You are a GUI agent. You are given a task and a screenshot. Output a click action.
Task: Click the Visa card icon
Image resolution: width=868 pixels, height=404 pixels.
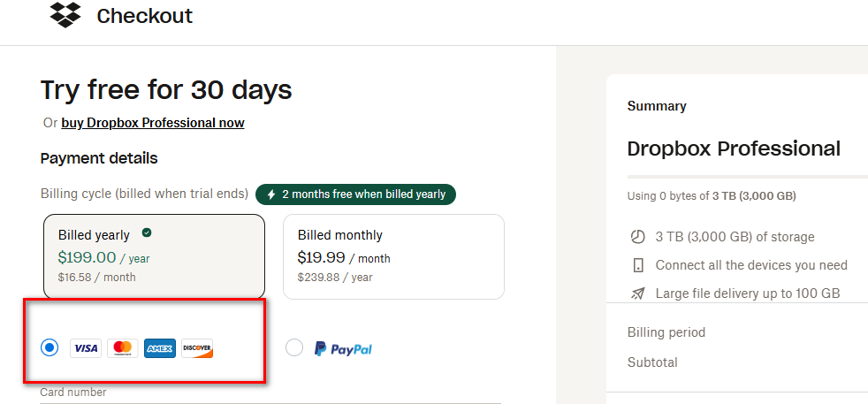(x=86, y=348)
